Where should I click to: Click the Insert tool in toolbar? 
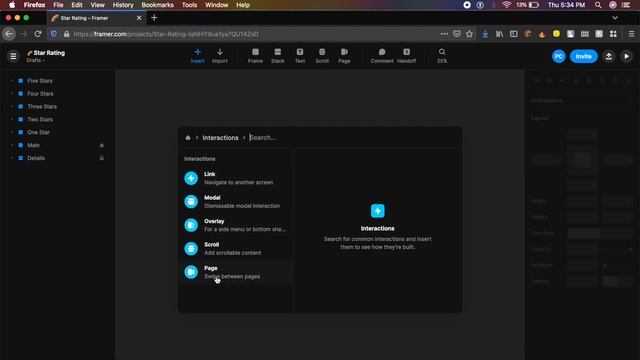[x=198, y=56]
